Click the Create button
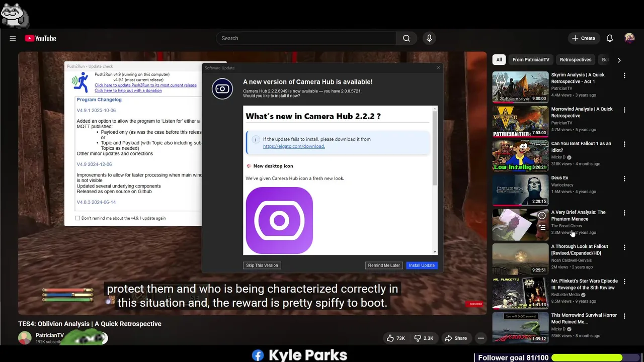Image resolution: width=644 pixels, height=362 pixels. coord(583,38)
